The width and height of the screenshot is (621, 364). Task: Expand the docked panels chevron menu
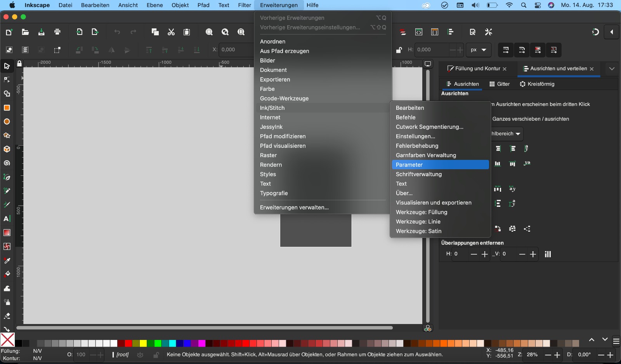[x=612, y=69]
